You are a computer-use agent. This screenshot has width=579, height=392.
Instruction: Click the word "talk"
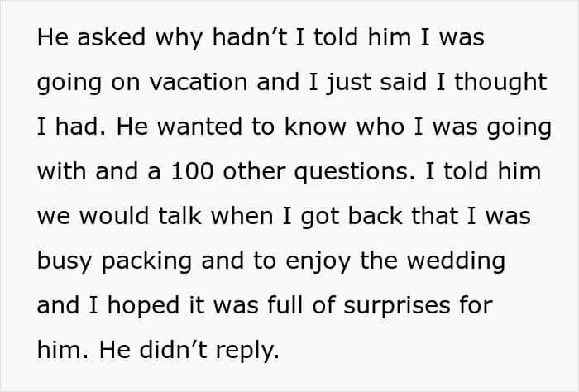tap(179, 216)
